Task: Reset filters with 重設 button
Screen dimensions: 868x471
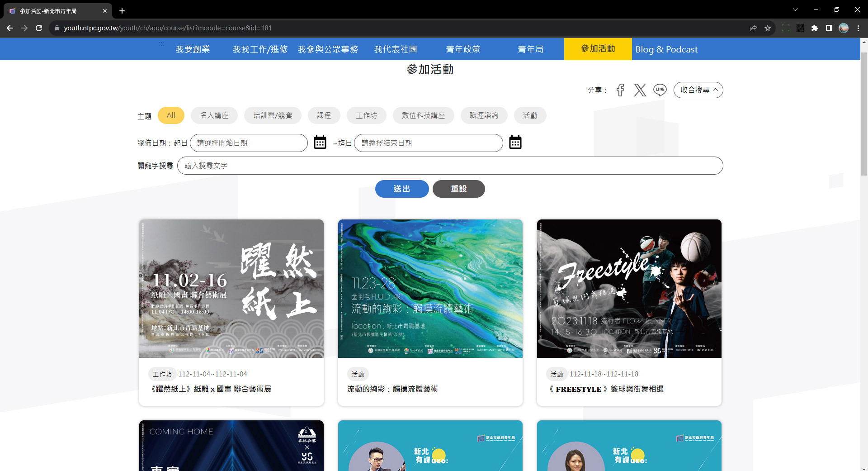Action: (x=458, y=189)
